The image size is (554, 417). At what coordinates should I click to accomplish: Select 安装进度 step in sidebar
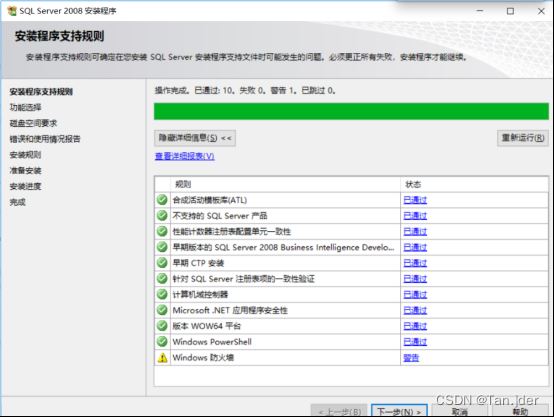(25, 186)
